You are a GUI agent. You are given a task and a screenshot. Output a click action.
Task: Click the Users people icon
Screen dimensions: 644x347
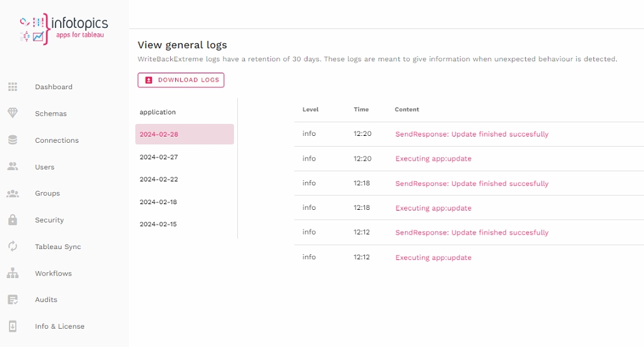(x=13, y=167)
